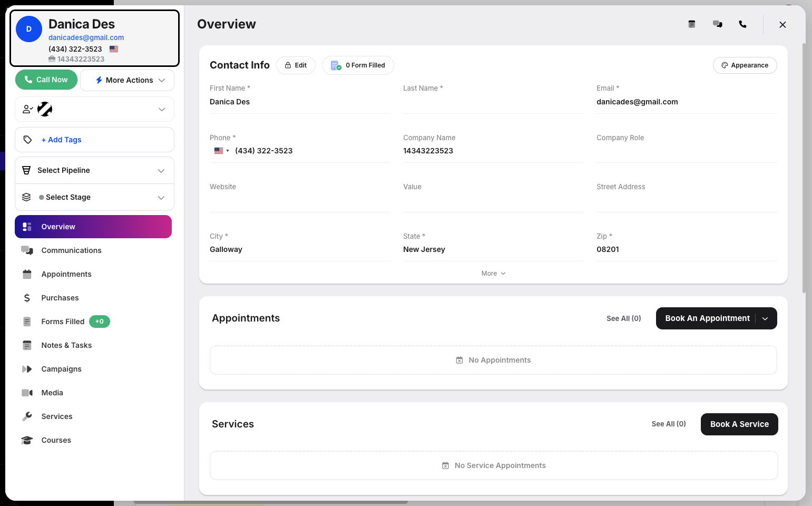Screen dimensions: 812x506
Task: Open the Notes & Tasks section
Action: click(66, 345)
